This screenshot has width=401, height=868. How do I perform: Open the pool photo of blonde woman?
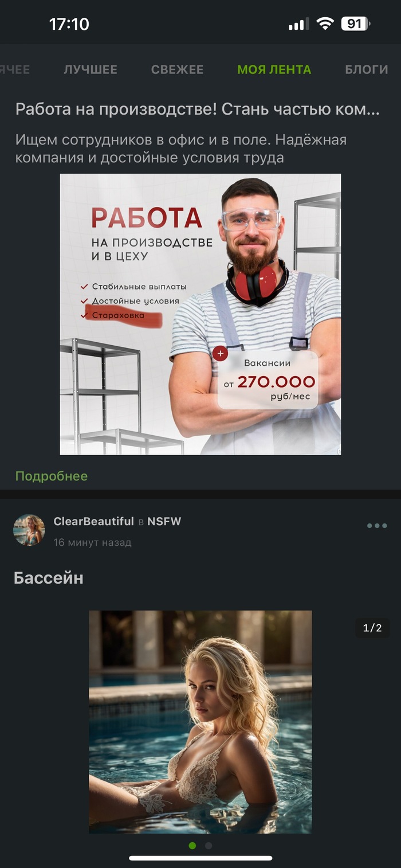(x=200, y=722)
